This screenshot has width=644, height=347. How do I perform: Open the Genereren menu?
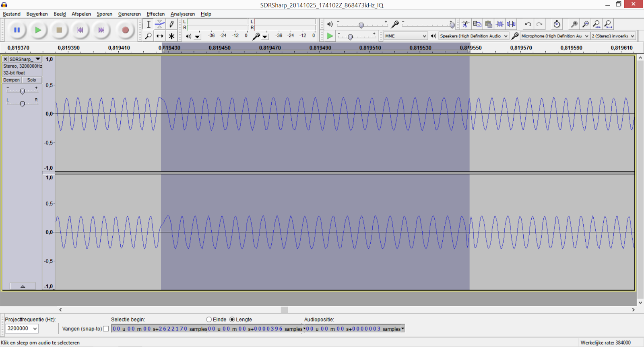(129, 14)
